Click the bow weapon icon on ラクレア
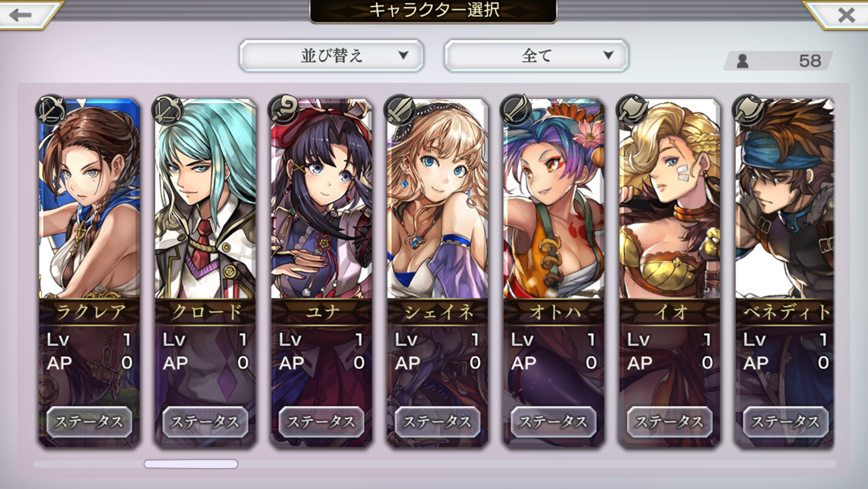The image size is (868, 489). 51,109
